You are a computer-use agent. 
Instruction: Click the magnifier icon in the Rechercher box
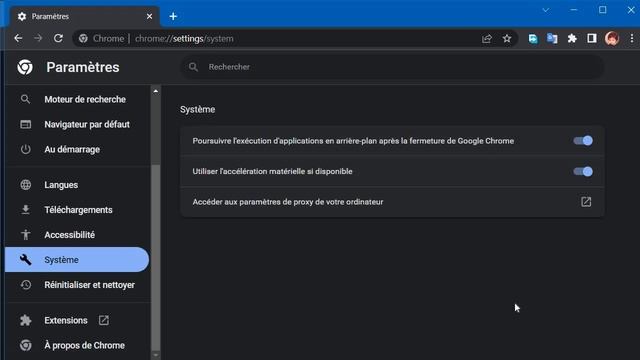tap(193, 67)
